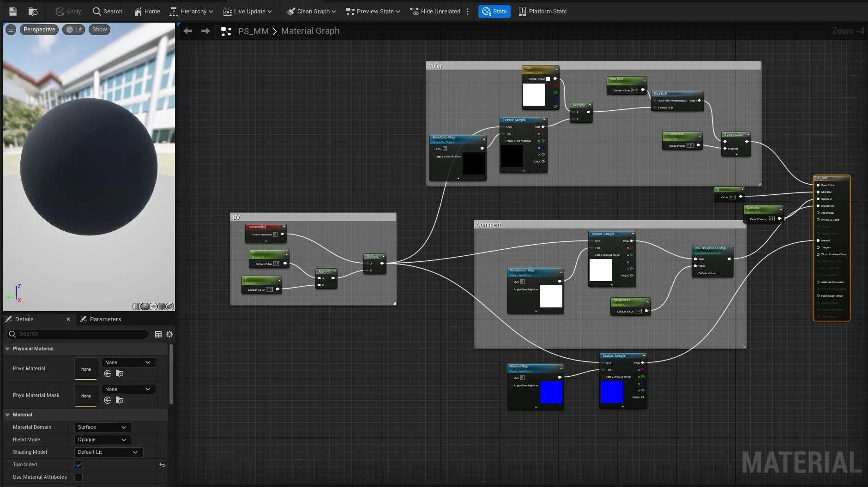Collapse the Physical Material section
The width and height of the screenshot is (868, 487).
7,349
